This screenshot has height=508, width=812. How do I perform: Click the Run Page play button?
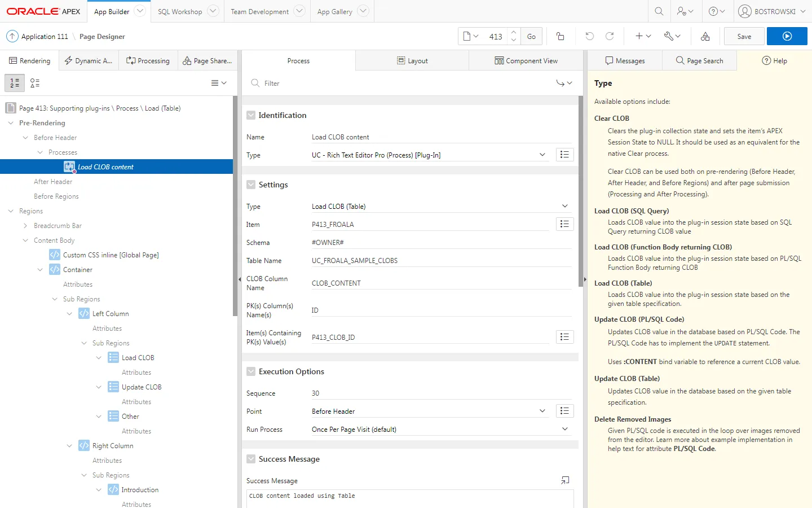tap(787, 36)
